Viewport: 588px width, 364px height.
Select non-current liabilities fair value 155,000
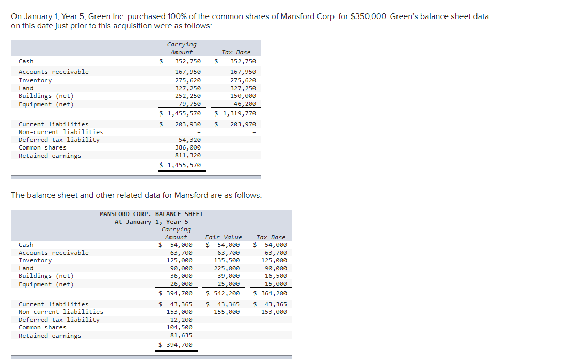click(227, 312)
